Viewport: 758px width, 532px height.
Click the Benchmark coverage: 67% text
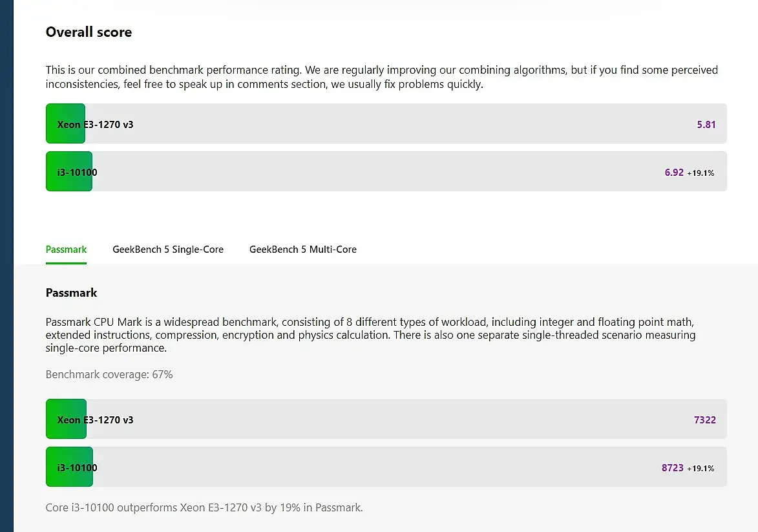(x=109, y=374)
